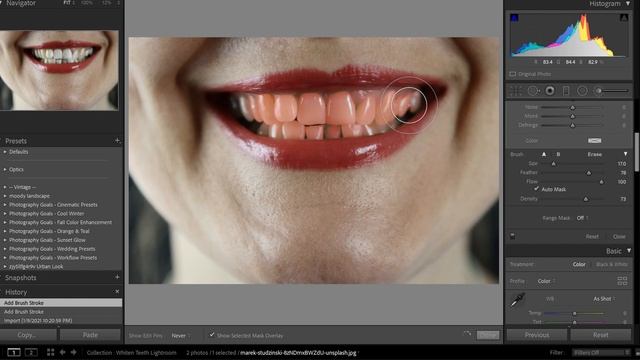The width and height of the screenshot is (640, 360).
Task: Open the Filters Off dropdown
Action: [x=601, y=352]
